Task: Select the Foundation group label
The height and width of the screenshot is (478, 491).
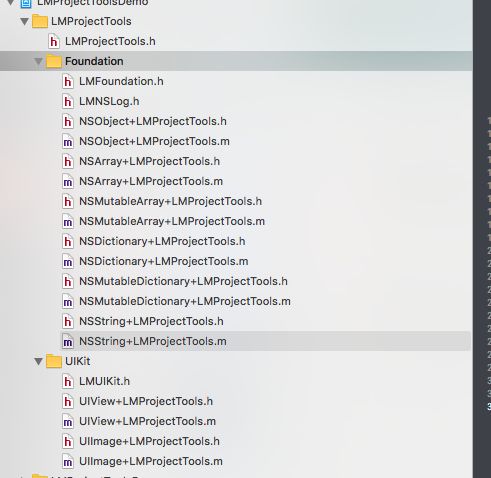Action: pos(94,61)
